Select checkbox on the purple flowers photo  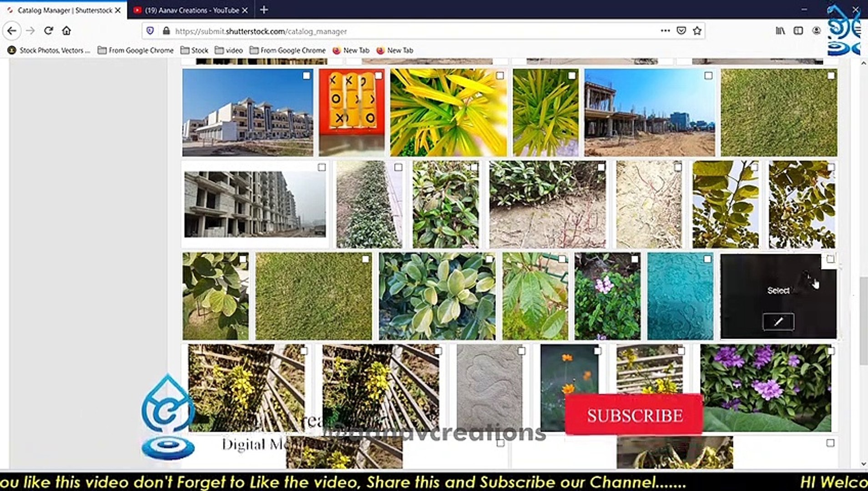831,351
